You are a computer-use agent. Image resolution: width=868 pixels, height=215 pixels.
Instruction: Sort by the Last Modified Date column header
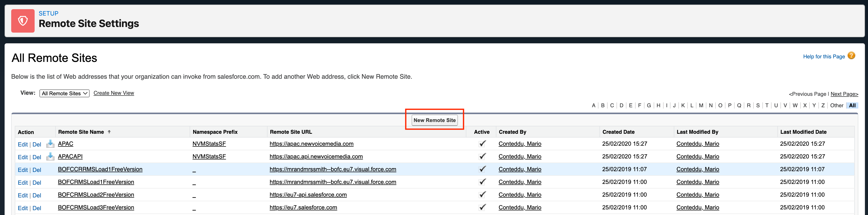tap(803, 132)
